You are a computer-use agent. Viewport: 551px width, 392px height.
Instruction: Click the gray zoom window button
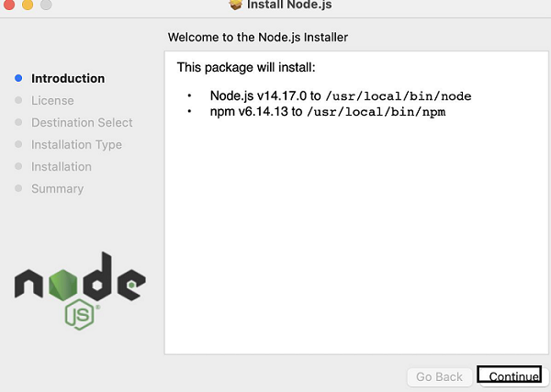(x=44, y=5)
